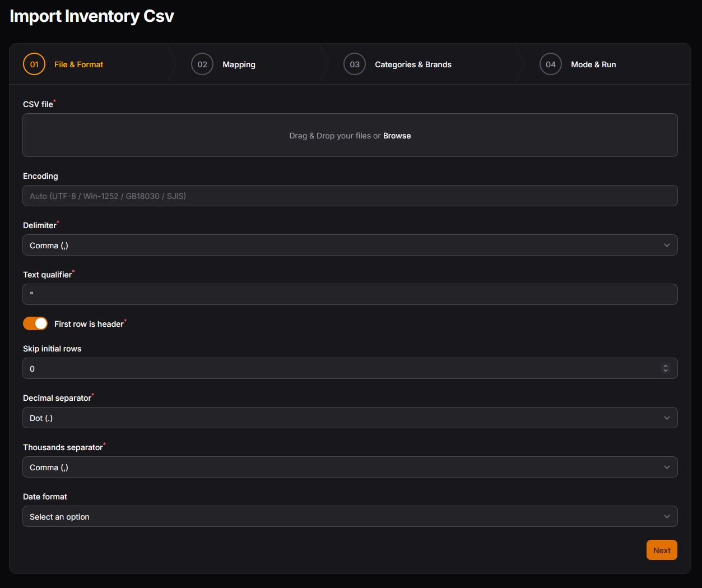Click the step 01 circle icon
702x588 pixels.
tap(34, 64)
